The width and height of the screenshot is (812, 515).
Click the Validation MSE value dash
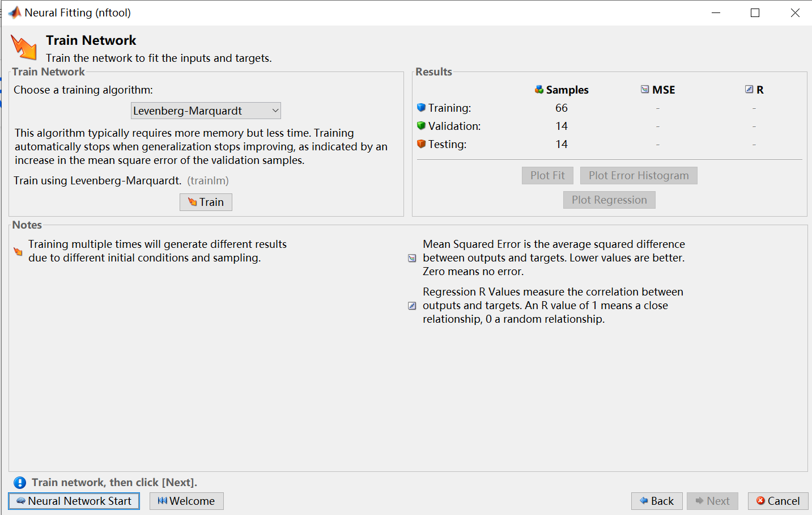coord(658,126)
